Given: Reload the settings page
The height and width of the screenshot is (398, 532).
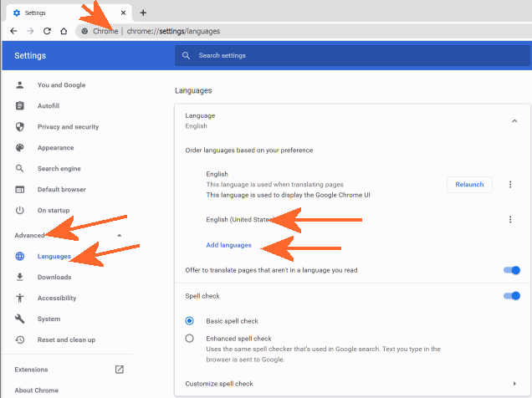Looking at the screenshot, I should (x=47, y=31).
